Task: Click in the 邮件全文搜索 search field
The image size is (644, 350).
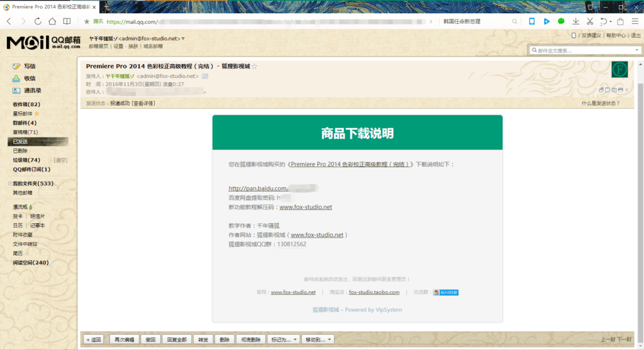Action: pos(584,50)
